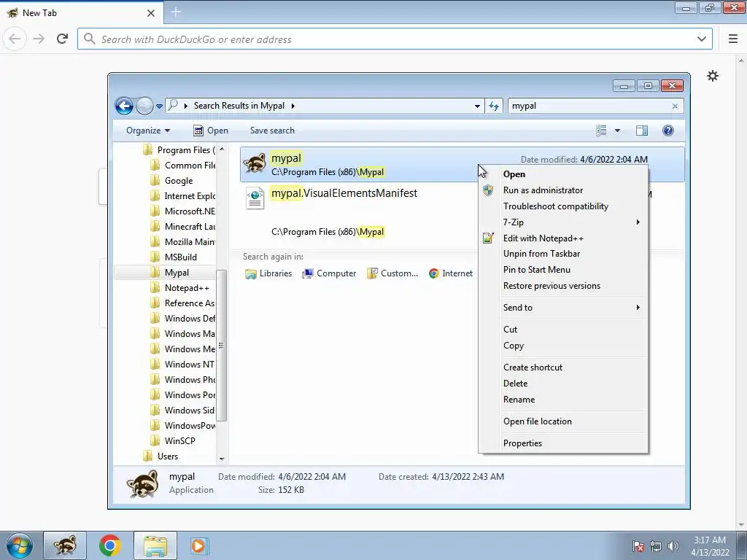Change your view icon in the Explorer toolbar
This screenshot has height=560, width=747.
click(x=601, y=131)
